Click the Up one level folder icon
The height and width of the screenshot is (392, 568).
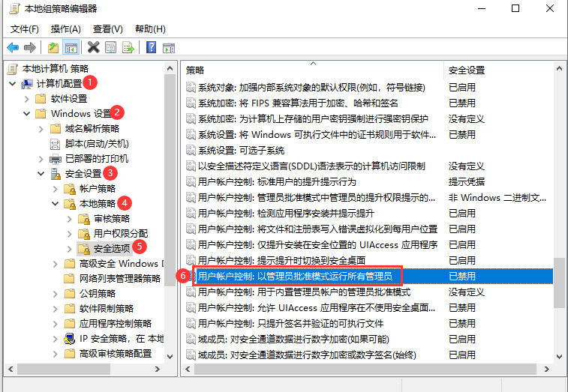(53, 47)
